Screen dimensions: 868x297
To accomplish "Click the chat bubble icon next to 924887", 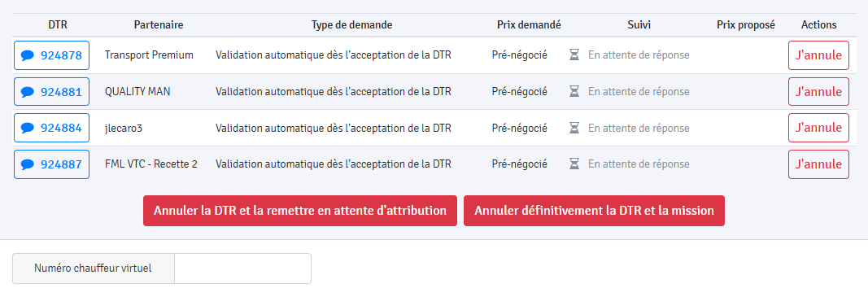I will [28, 164].
